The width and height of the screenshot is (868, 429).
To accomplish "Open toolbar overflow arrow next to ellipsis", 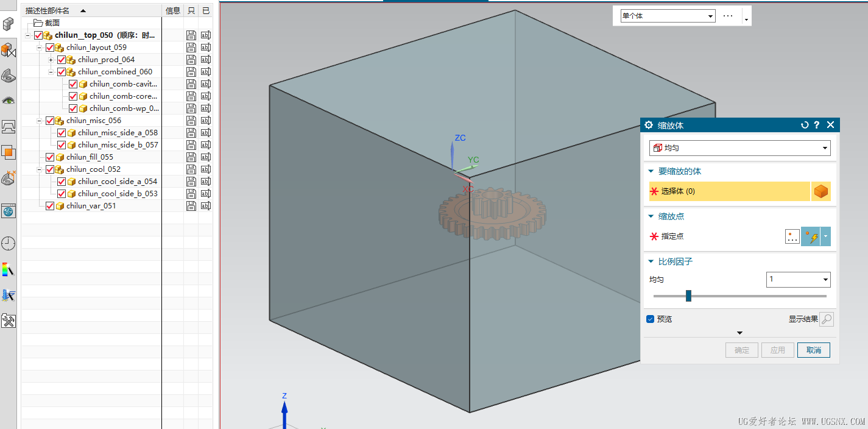I will [746, 20].
